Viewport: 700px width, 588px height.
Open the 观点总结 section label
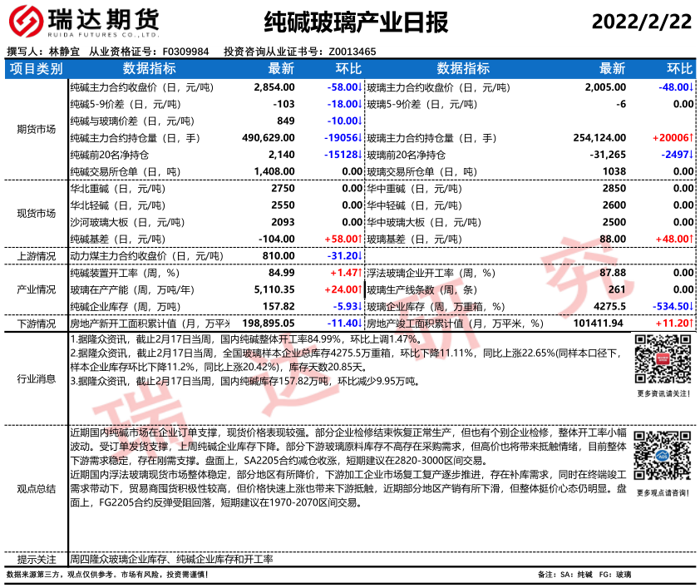[x=35, y=488]
